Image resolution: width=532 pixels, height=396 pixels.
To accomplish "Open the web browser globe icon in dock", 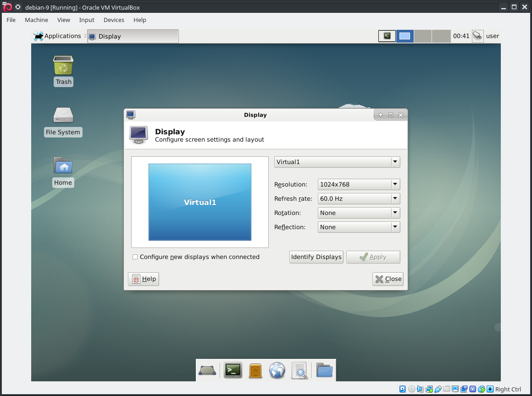I will pos(277,370).
